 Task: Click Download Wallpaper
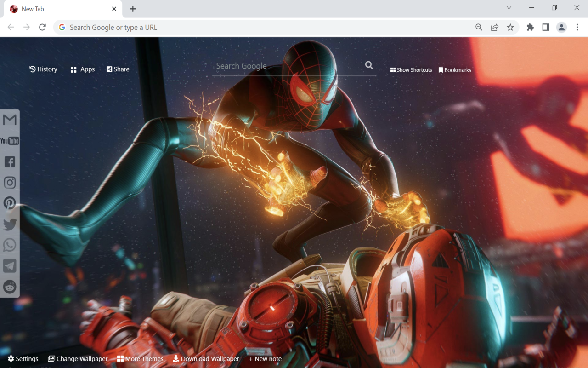[206, 359]
